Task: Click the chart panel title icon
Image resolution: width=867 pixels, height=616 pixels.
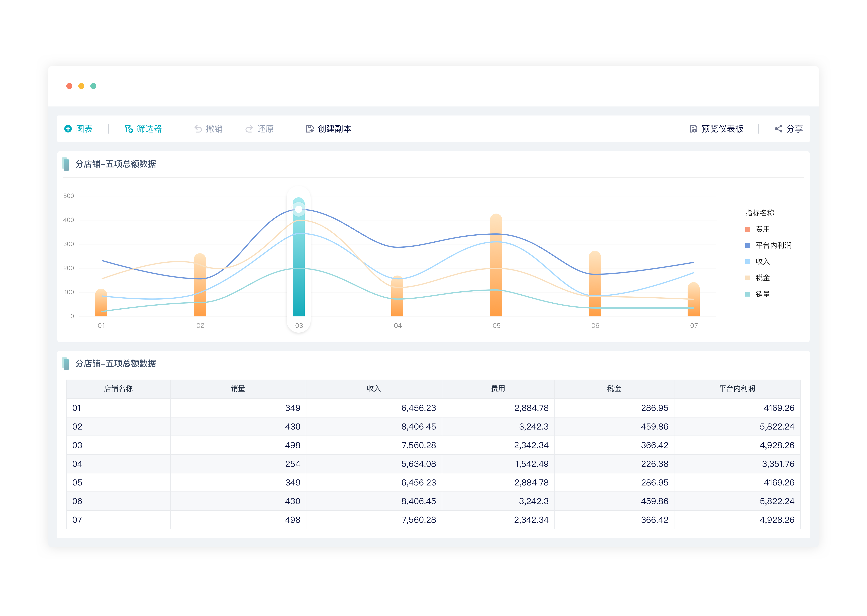Action: click(x=65, y=164)
